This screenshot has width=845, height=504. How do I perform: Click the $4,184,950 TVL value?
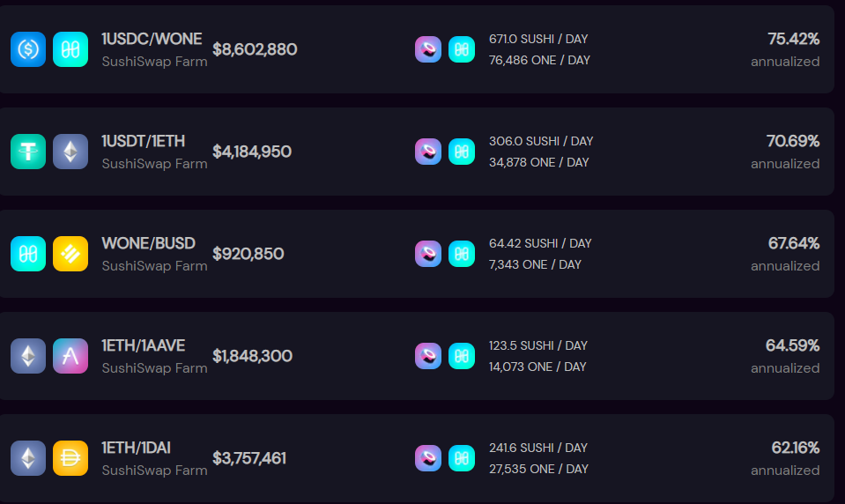(x=252, y=152)
